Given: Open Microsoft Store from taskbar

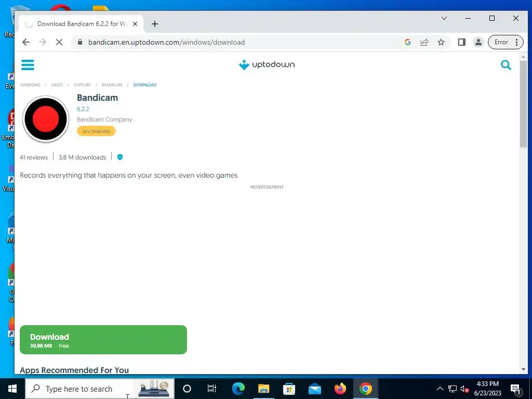Looking at the screenshot, I should 289,389.
